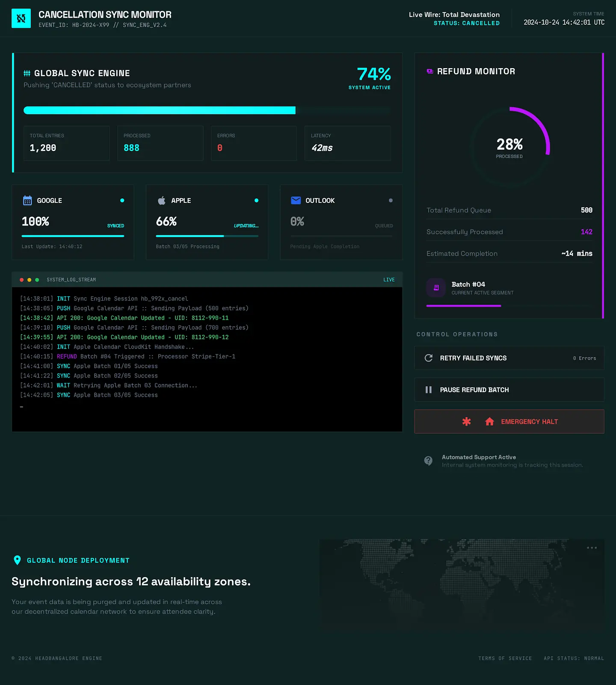Image resolution: width=616 pixels, height=685 pixels.
Task: Click the Global Node Deployment pin icon
Action: pyautogui.click(x=17, y=560)
